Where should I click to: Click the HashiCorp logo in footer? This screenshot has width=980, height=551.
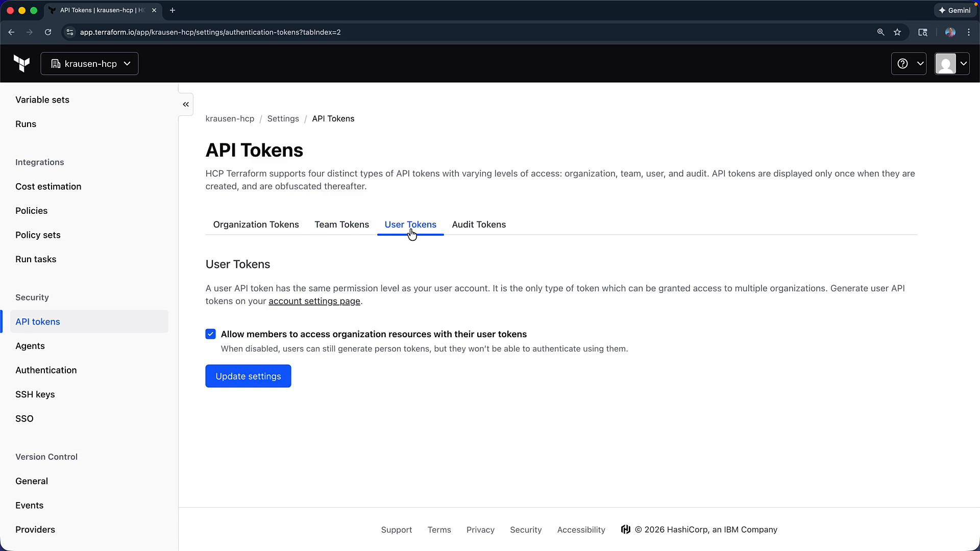coord(625,530)
